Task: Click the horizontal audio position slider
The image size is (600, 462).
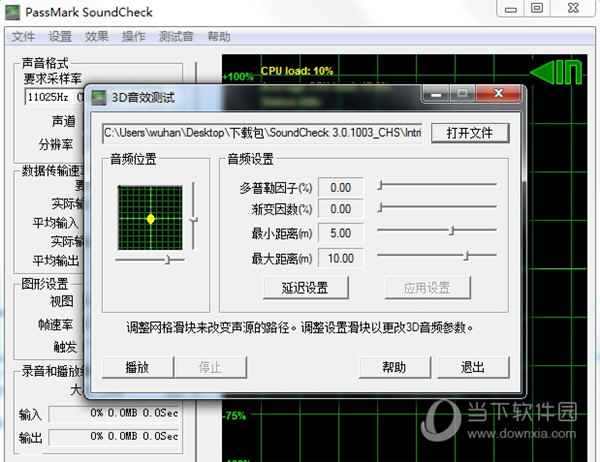Action: click(150, 260)
